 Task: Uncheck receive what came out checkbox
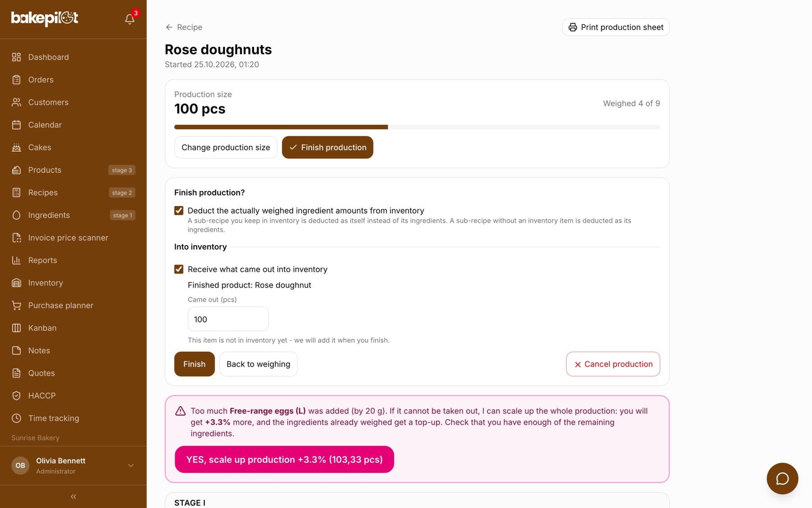[179, 269]
